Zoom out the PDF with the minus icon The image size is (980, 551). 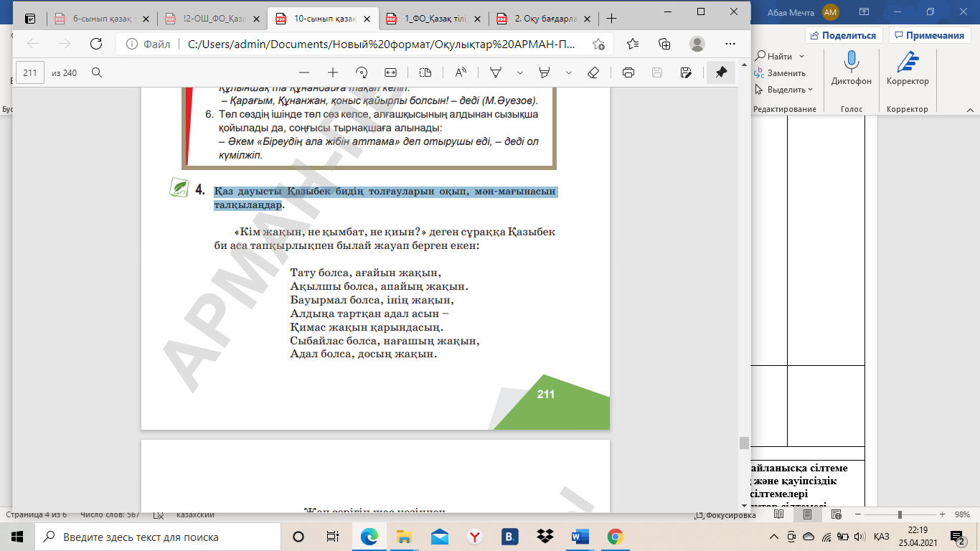point(304,72)
